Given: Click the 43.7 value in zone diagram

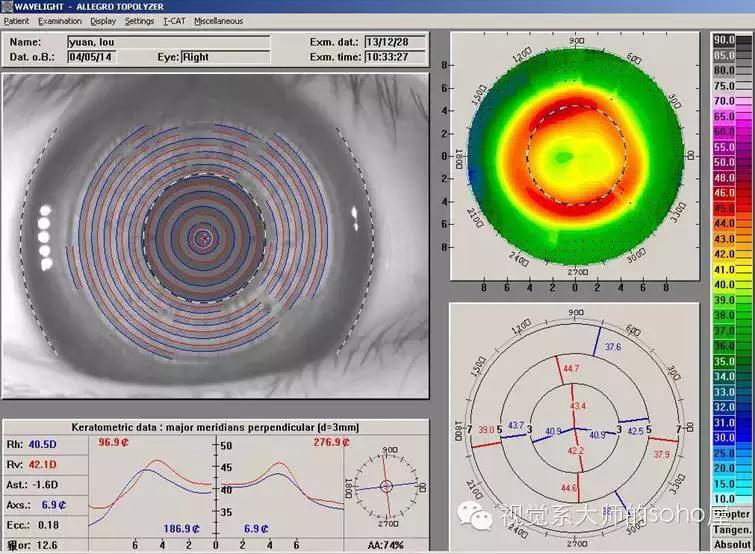Looking at the screenshot, I should (x=516, y=425).
